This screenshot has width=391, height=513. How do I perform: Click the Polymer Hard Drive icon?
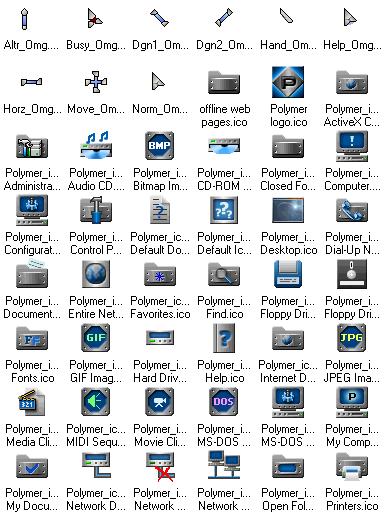pos(160,337)
